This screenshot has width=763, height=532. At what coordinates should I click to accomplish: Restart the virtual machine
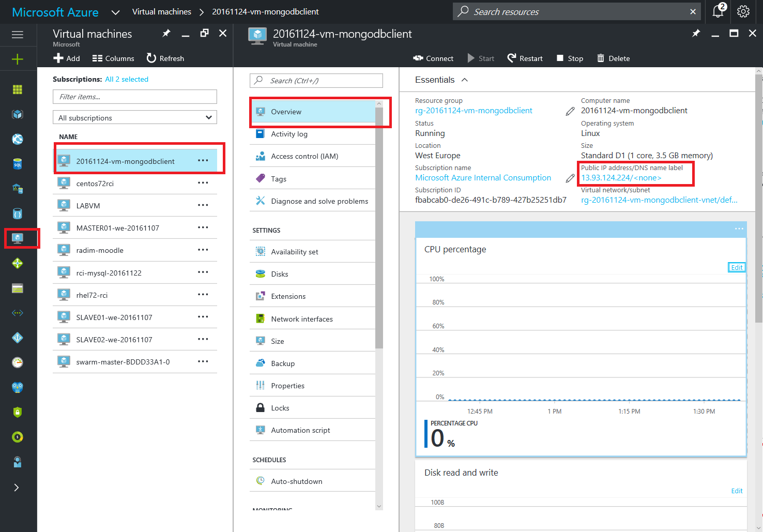[x=525, y=58]
